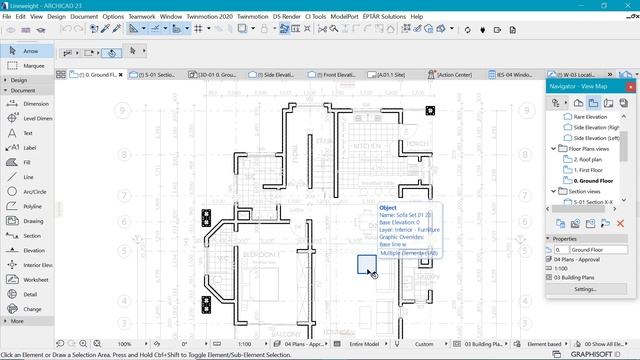
Task: Open the File menu
Action: pos(7,16)
